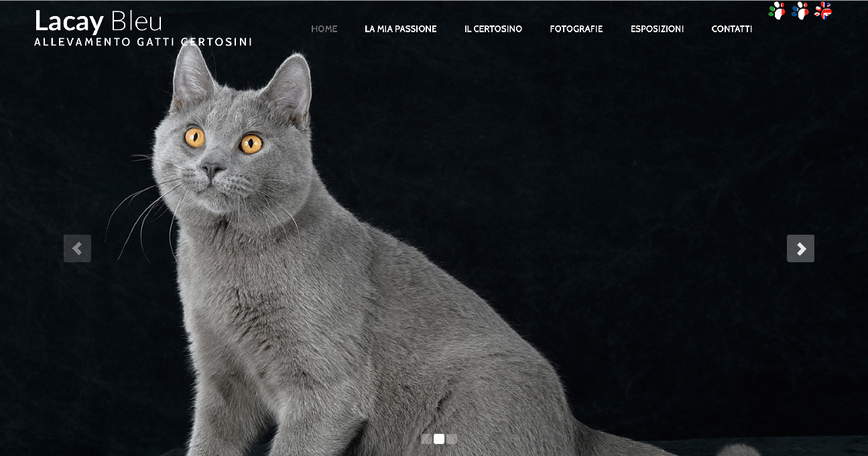
Task: Jump to the first slide dot
Action: [426, 439]
